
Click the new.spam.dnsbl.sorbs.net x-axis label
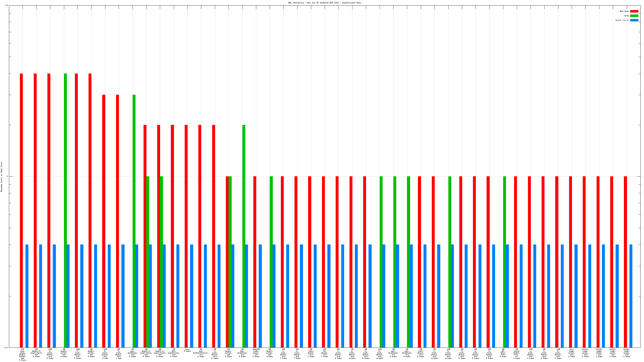click(23, 354)
